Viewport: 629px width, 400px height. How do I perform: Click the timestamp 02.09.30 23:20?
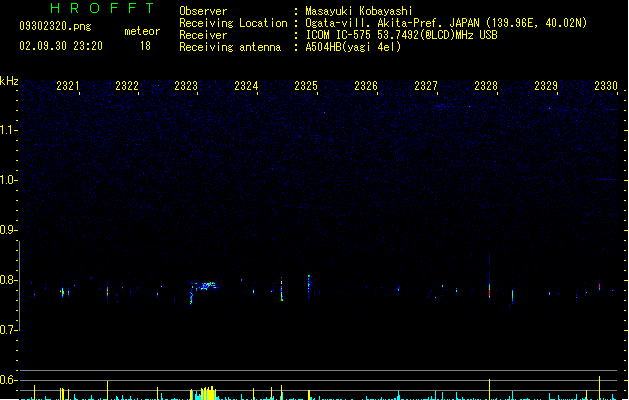pyautogui.click(x=61, y=46)
